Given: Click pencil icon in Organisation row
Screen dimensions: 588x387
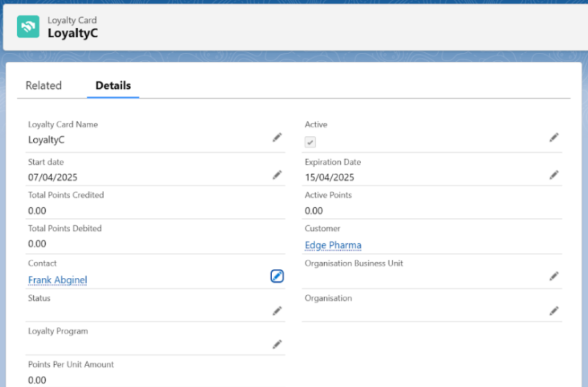Looking at the screenshot, I should 554,311.
